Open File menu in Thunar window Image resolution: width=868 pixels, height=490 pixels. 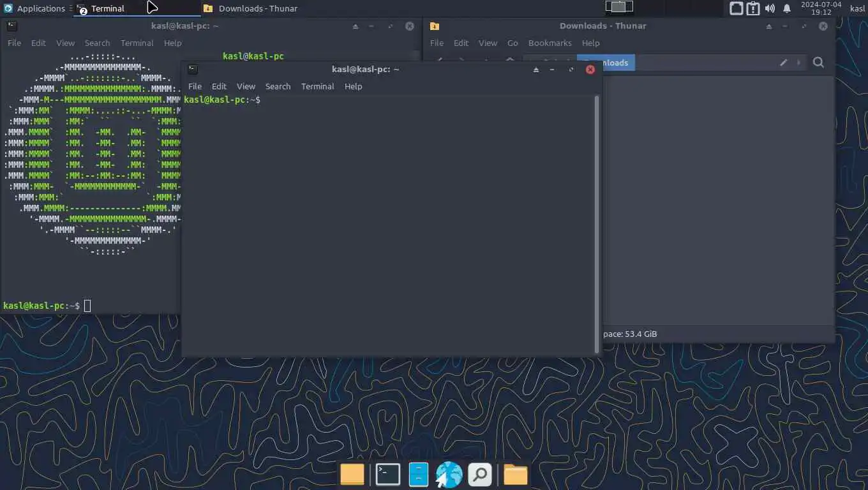point(437,43)
